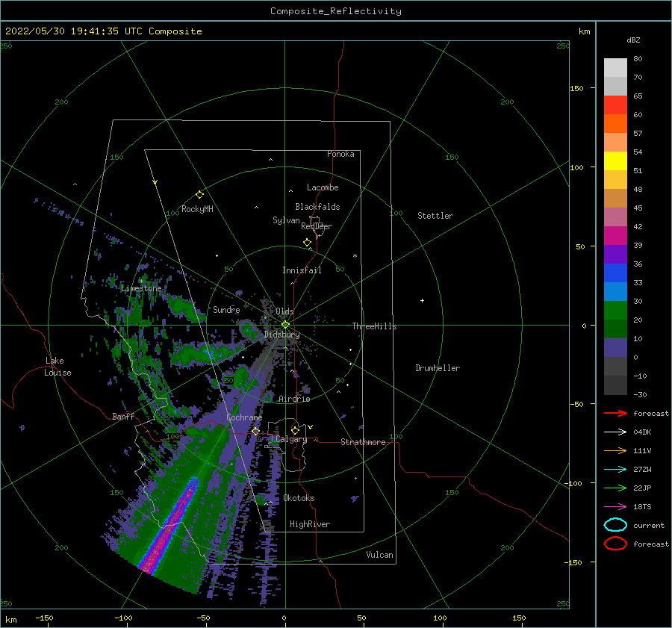Viewport: 672px width, 628px height.
Task: Click the strong magenta echo band southwest of Calgary
Action: pos(169,526)
